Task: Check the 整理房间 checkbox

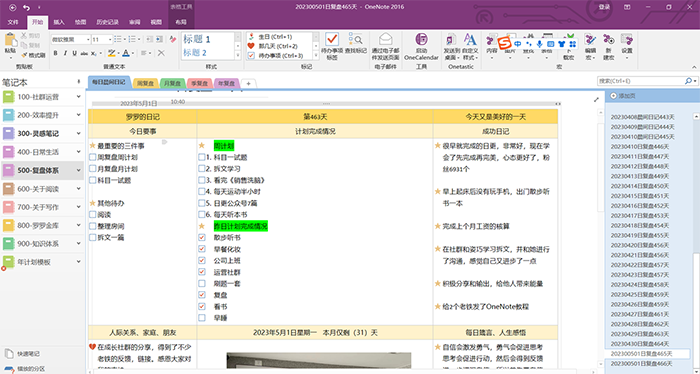Action: 93,226
